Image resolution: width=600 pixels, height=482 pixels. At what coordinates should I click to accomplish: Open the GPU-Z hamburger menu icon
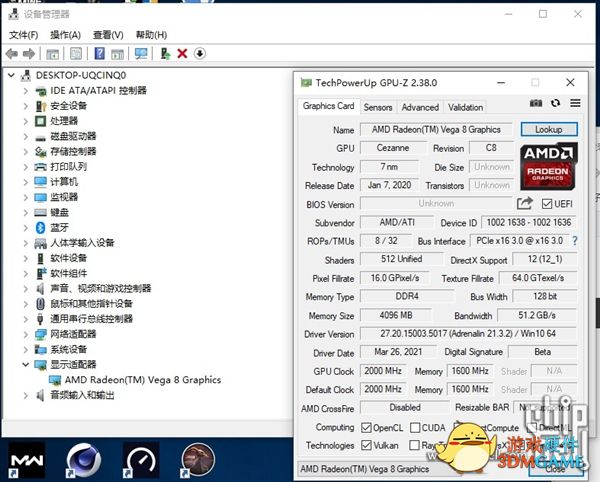[575, 103]
